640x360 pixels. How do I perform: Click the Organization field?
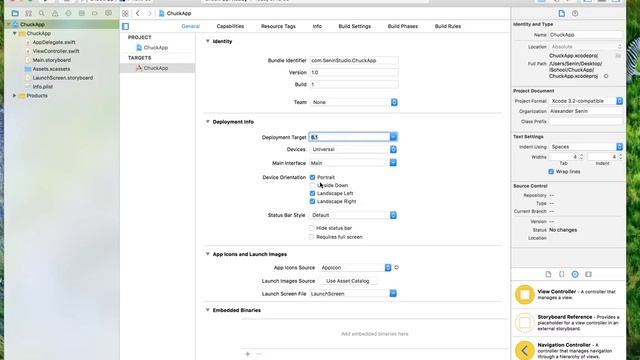point(586,111)
